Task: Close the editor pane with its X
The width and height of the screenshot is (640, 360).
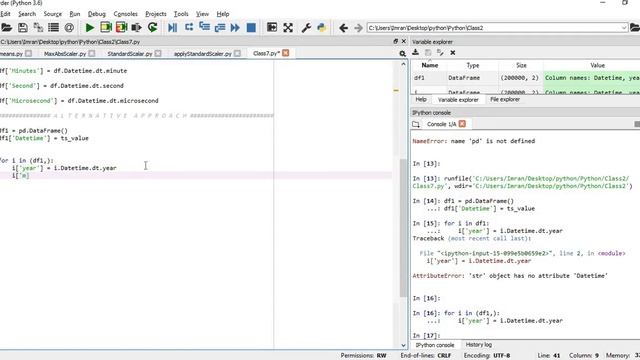Action: [404, 41]
